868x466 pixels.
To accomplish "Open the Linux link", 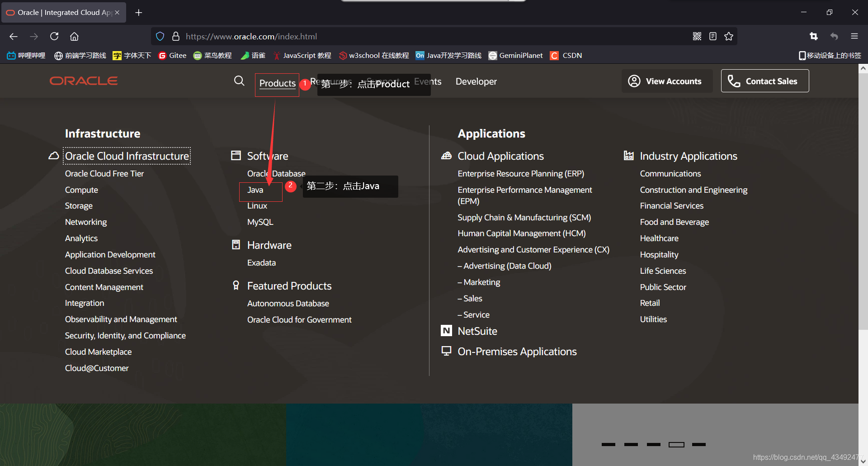I will (x=257, y=206).
